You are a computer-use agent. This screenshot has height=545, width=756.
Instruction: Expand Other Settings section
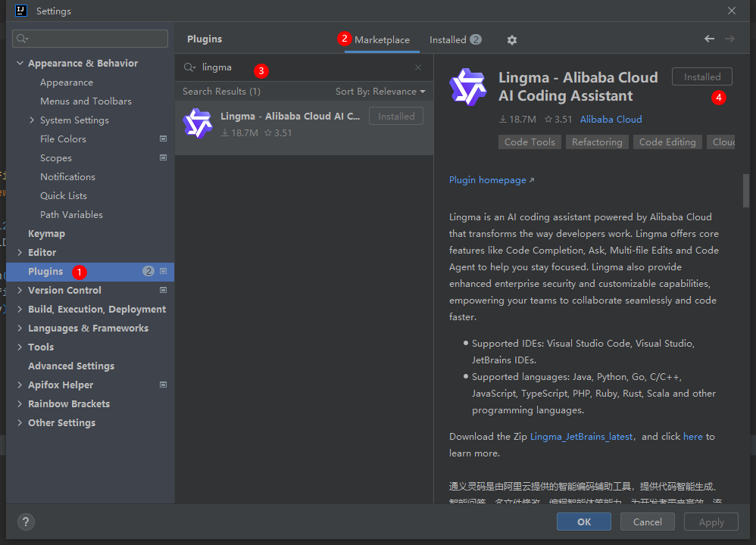coord(20,422)
